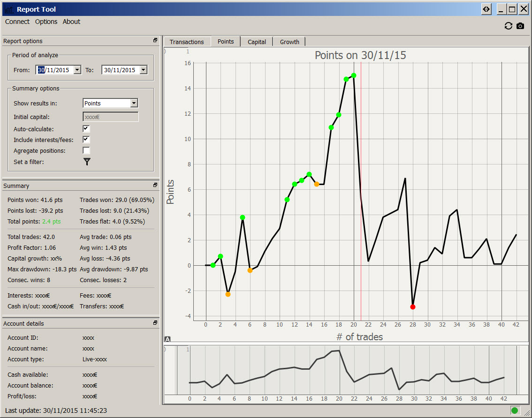Click the red point at trade 28
The width and height of the screenshot is (532, 418).
point(413,307)
